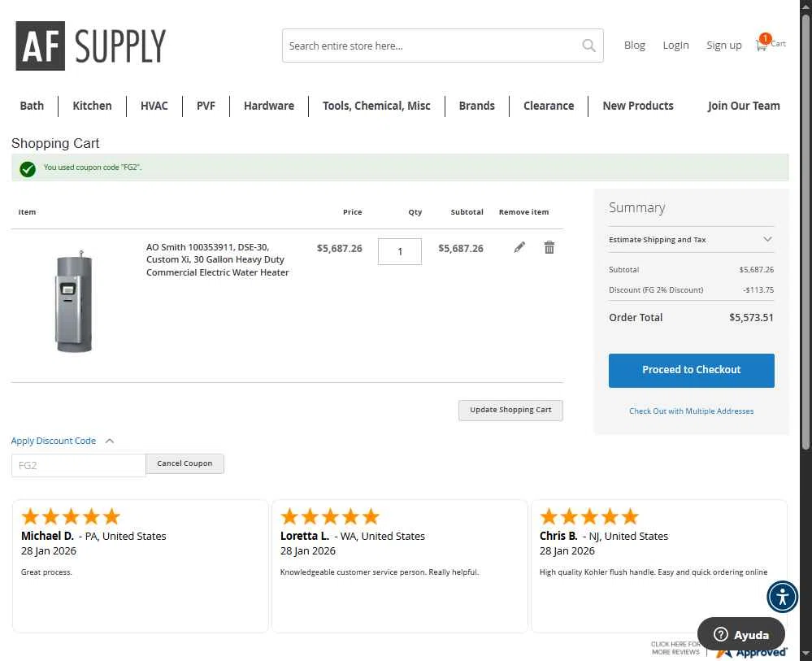812x661 pixels.
Task: Open the cart icon in header
Action: pyautogui.click(x=771, y=42)
